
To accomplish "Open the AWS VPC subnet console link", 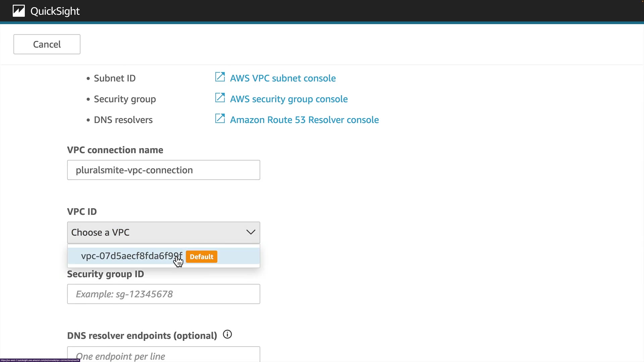I will coord(283,78).
